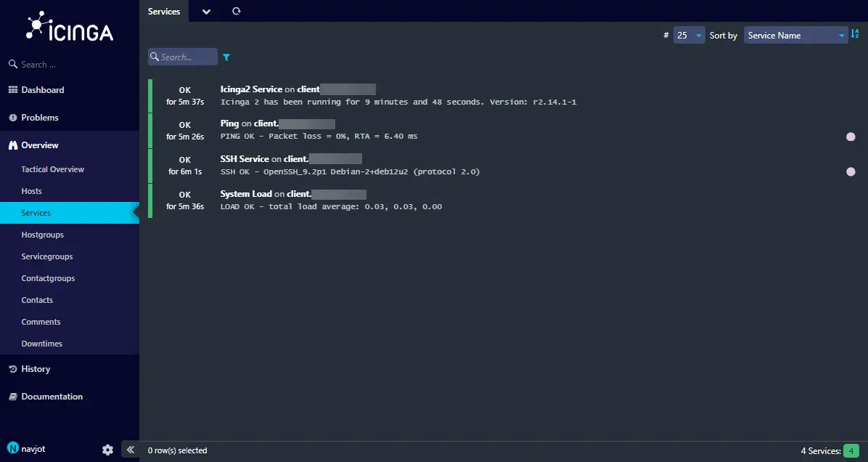Open the SSH Service link

click(245, 159)
